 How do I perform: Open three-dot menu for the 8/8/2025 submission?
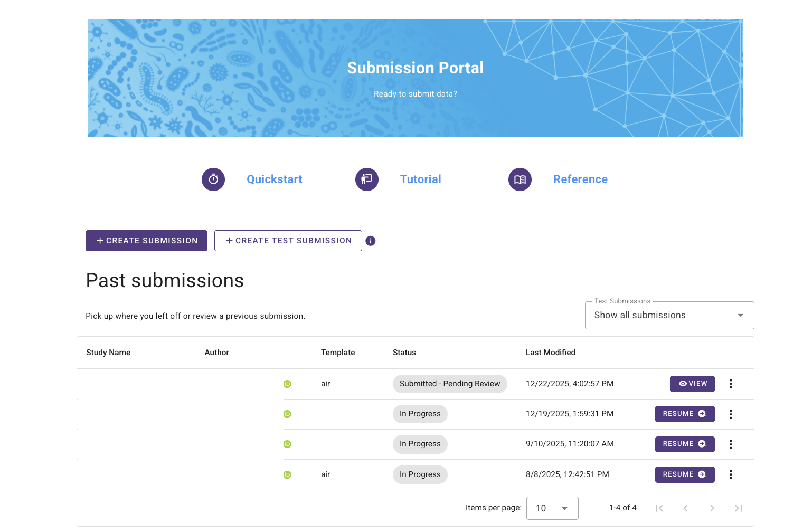pos(731,474)
